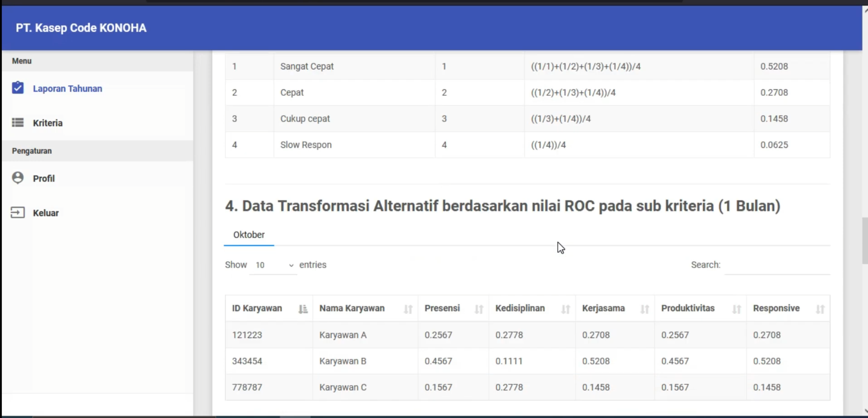Screen dimensions: 868x418
Task: Click the Kriteria list icon
Action: pos(18,122)
